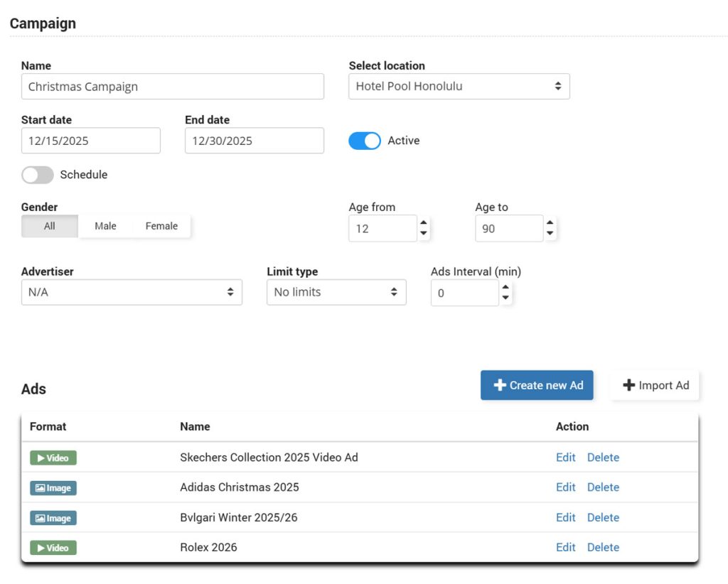The height and width of the screenshot is (584, 728).
Task: Decrease the Age to value with down arrow
Action: (x=550, y=234)
